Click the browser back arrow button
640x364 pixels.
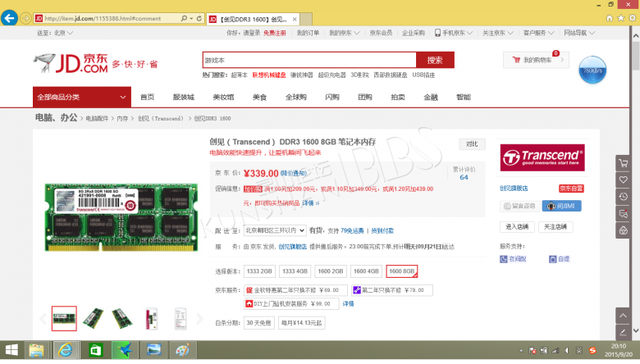pyautogui.click(x=11, y=17)
